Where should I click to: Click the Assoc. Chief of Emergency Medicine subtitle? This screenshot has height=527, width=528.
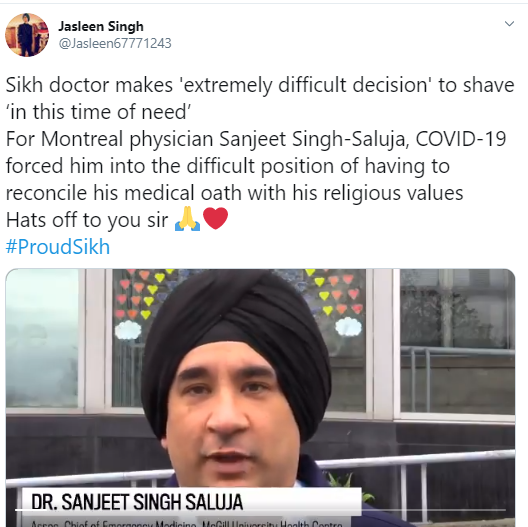(x=187, y=524)
